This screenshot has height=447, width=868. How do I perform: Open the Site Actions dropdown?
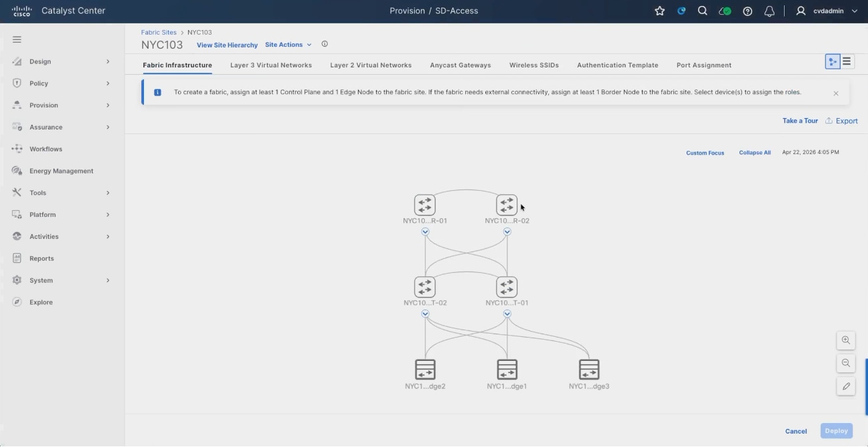click(288, 45)
